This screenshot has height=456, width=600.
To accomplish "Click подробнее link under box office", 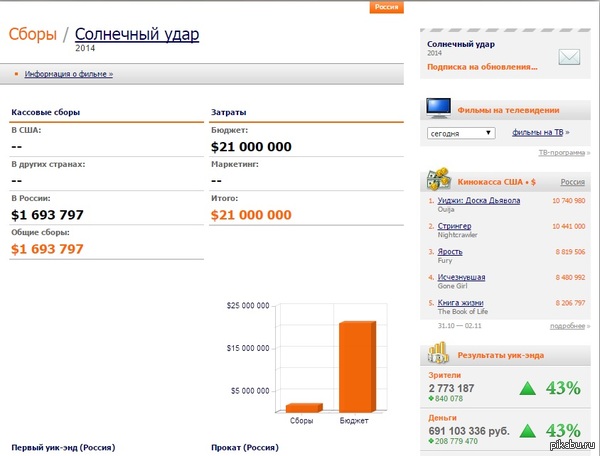I will click(x=566, y=327).
